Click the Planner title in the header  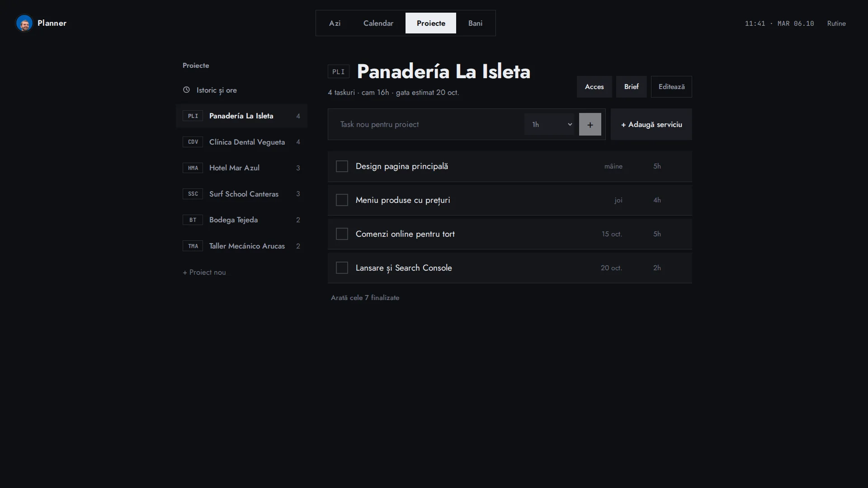point(52,23)
